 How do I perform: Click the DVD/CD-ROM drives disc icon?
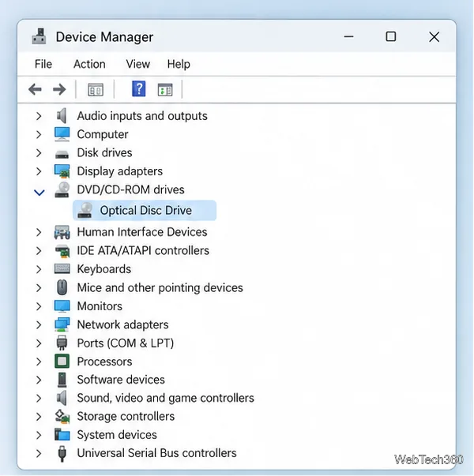click(x=62, y=189)
